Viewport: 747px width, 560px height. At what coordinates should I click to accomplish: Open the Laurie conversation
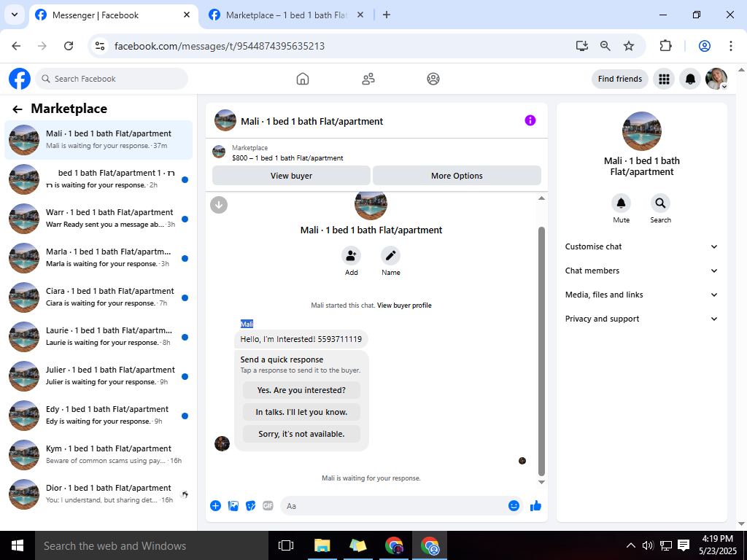point(98,337)
